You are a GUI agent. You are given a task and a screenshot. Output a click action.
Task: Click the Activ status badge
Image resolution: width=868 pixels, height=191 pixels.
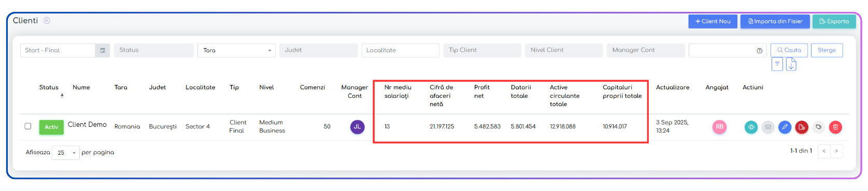(x=51, y=127)
